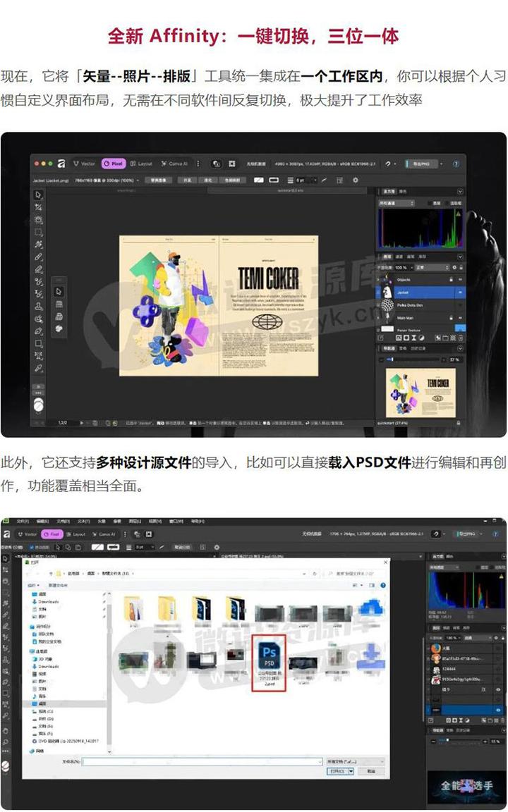
Task: Open the blend mode dropdown in upper Layers panel
Action: [x=432, y=267]
